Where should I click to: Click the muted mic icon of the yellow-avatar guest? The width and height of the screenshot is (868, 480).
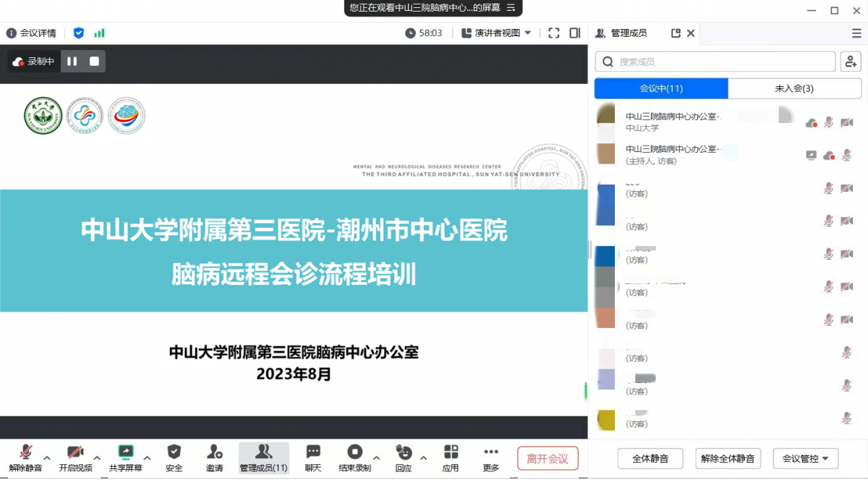click(x=847, y=418)
